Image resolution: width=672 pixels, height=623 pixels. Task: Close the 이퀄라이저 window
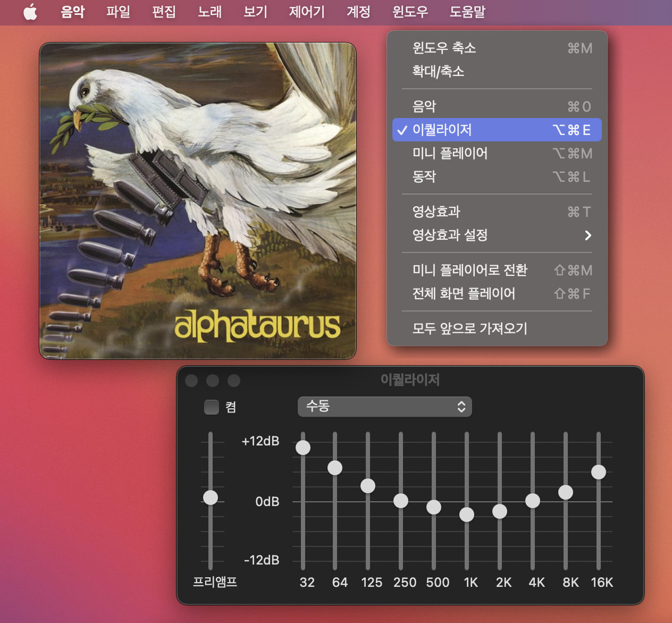(191, 381)
